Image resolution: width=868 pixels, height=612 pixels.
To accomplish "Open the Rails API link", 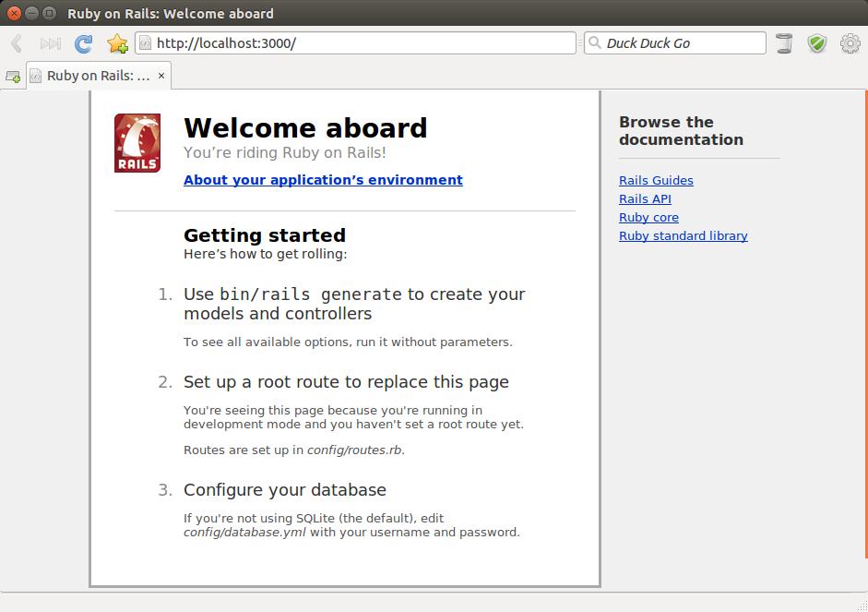I will tap(645, 198).
